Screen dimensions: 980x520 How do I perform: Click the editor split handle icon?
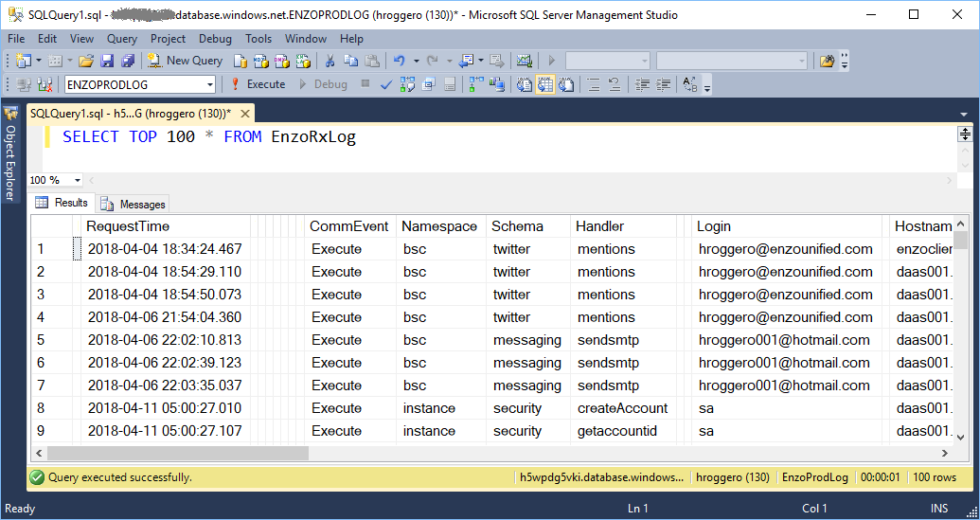pos(965,134)
